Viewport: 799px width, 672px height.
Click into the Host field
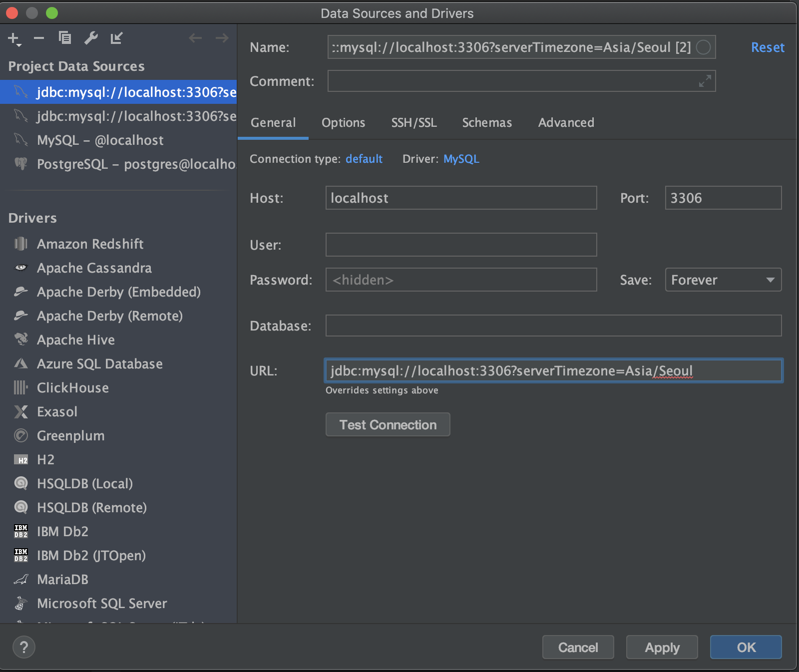click(461, 198)
